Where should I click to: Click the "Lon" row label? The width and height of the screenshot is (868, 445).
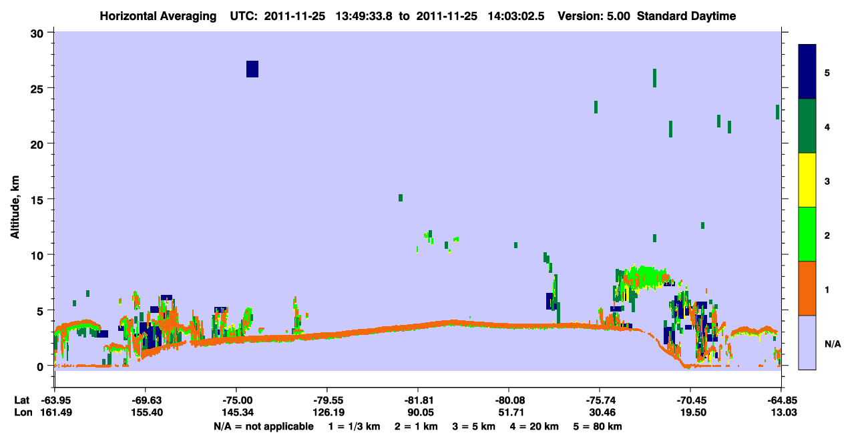[x=22, y=413]
